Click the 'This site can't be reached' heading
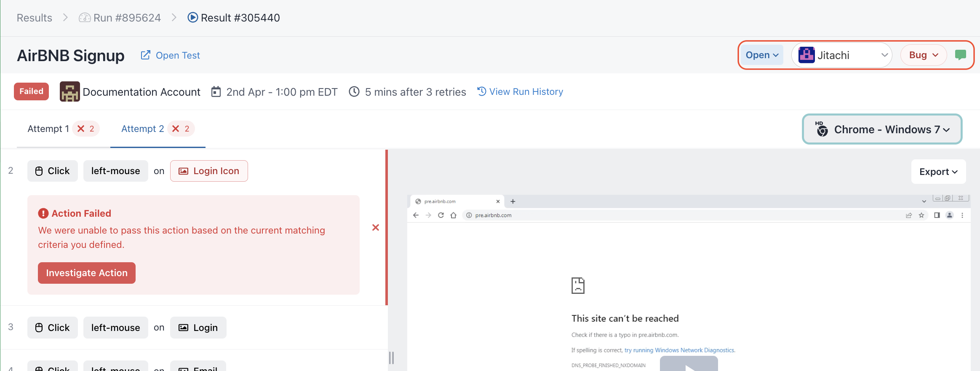Screen dimensions: 980x371 pos(625,318)
